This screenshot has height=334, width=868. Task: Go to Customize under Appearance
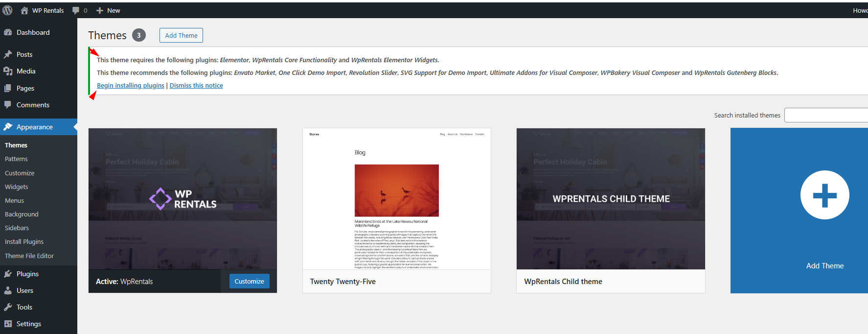click(x=20, y=173)
